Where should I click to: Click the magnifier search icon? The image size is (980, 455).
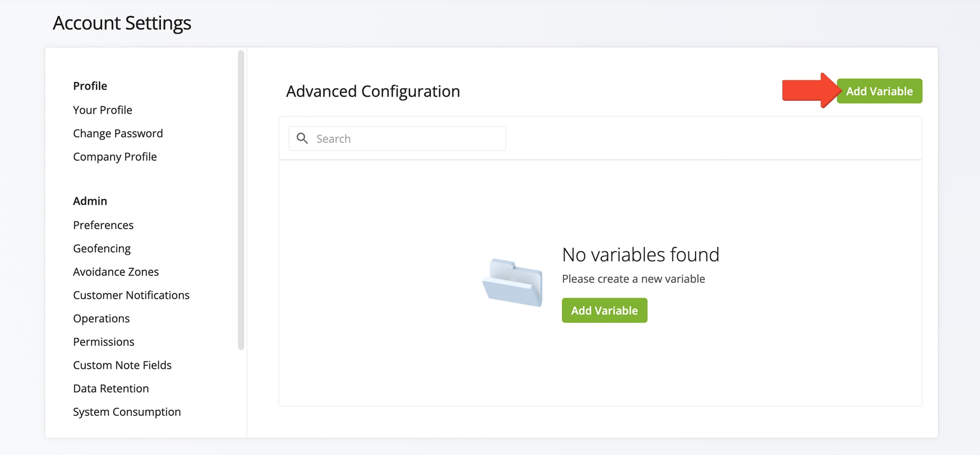[x=302, y=139]
